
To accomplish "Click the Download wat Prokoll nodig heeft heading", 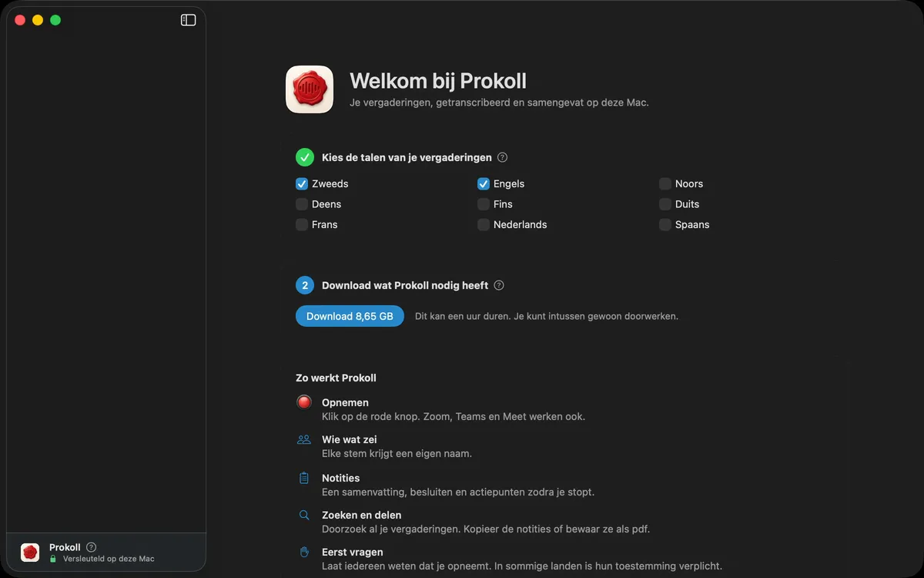I will pyautogui.click(x=405, y=285).
